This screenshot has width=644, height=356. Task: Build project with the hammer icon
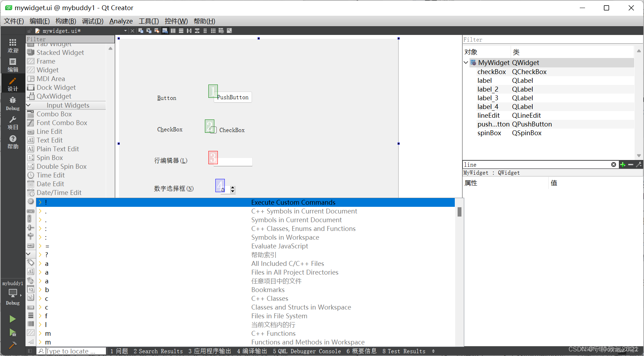[x=13, y=346]
